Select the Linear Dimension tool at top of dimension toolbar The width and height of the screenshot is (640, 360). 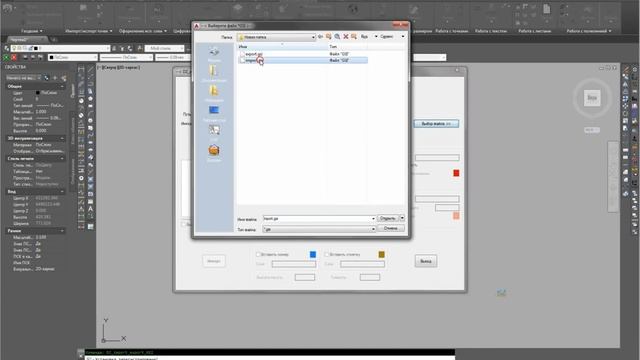(x=81, y=69)
